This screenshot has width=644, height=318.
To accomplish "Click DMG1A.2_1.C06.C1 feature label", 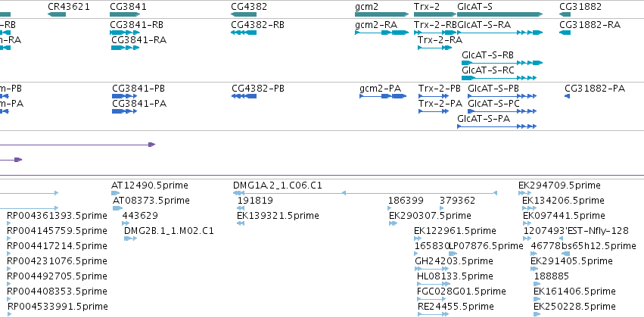I will (278, 185).
